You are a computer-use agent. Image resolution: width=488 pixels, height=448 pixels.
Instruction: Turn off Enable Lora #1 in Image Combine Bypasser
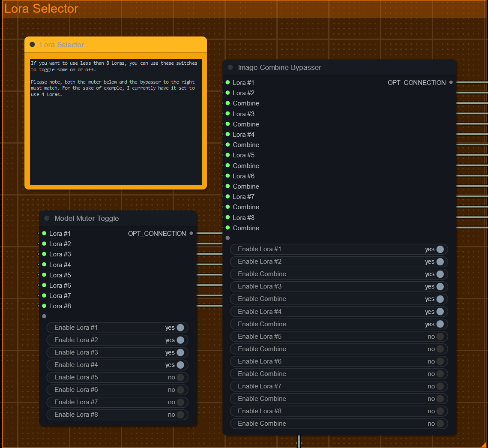coord(440,249)
